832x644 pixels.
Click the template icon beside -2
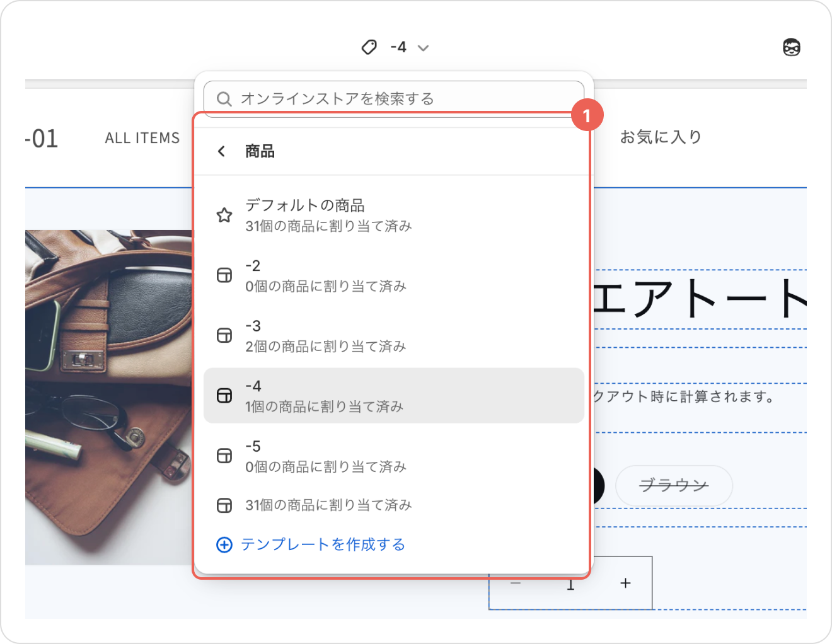coord(224,275)
